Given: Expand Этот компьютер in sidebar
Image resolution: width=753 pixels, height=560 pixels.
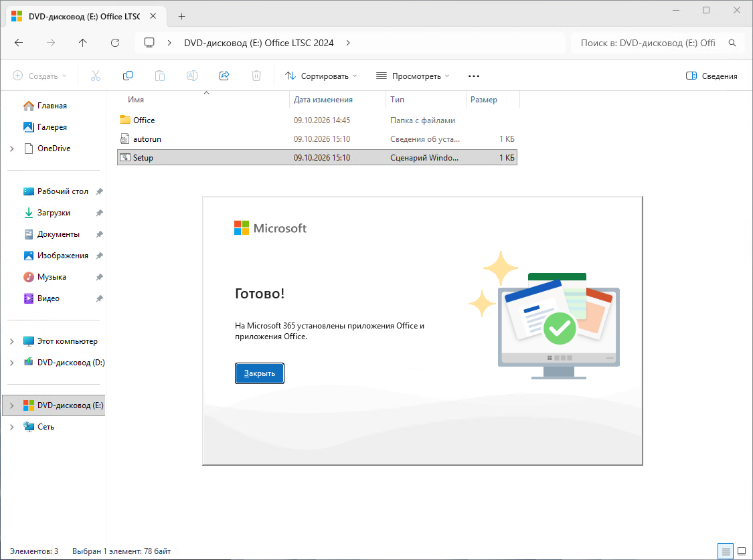Looking at the screenshot, I should 12,341.
